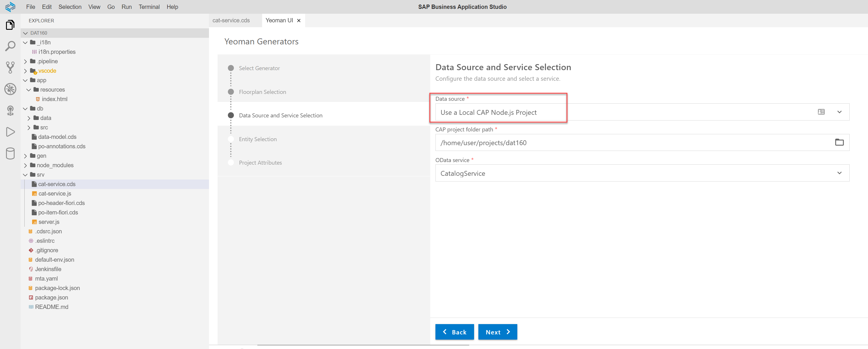Expand the .vscode folder
The width and height of the screenshot is (868, 349).
[25, 71]
